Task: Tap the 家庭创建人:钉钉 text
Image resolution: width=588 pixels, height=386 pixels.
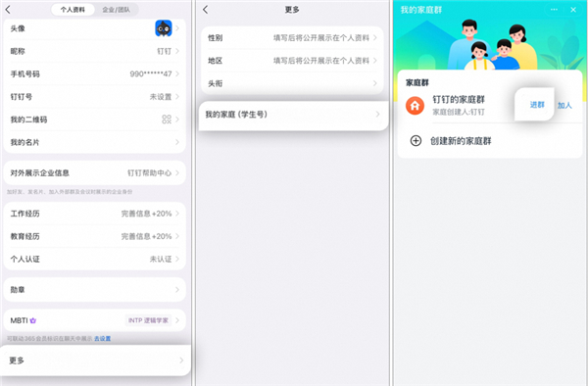Action: click(x=459, y=112)
